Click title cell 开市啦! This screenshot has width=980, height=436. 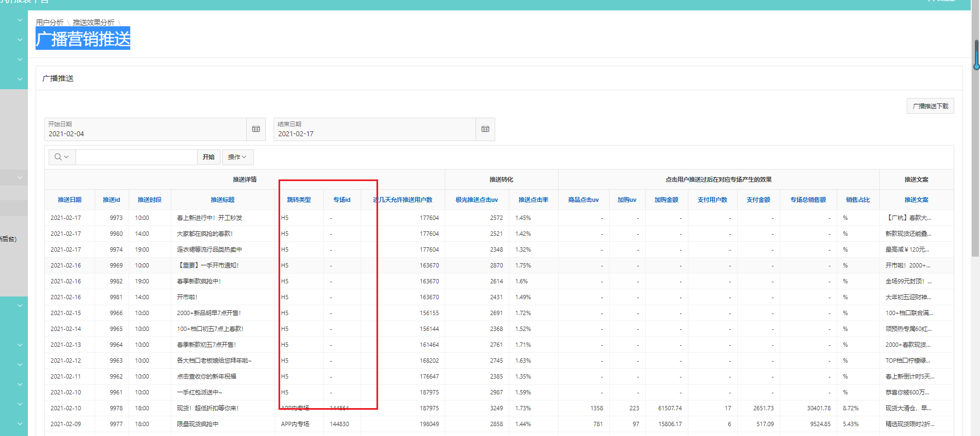click(187, 297)
